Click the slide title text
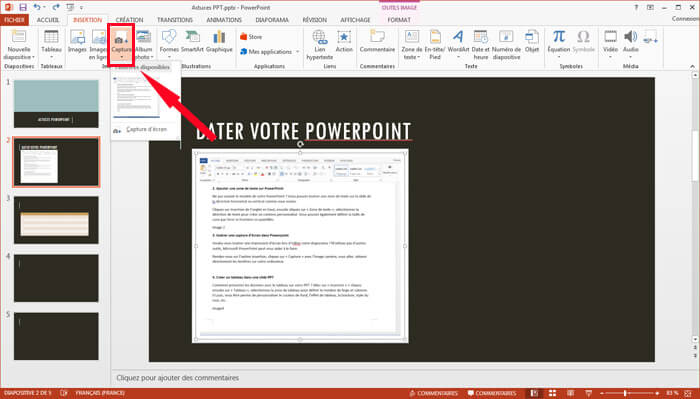Image resolution: width=700 pixels, height=399 pixels. point(303,131)
